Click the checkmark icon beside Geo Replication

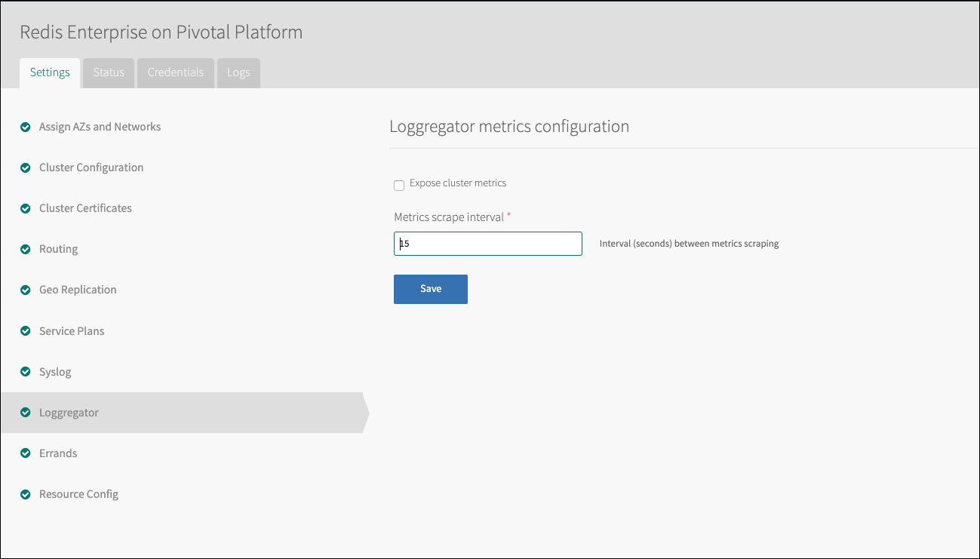coord(26,290)
